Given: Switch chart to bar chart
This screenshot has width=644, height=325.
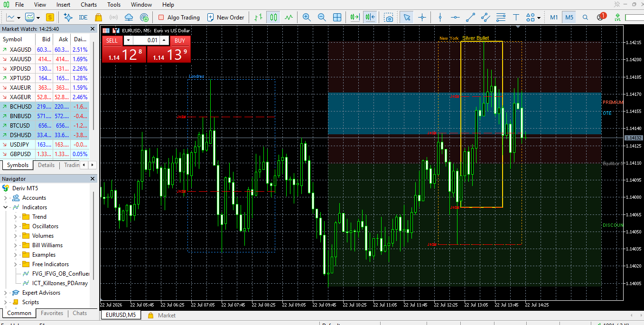Looking at the screenshot, I should tap(258, 18).
